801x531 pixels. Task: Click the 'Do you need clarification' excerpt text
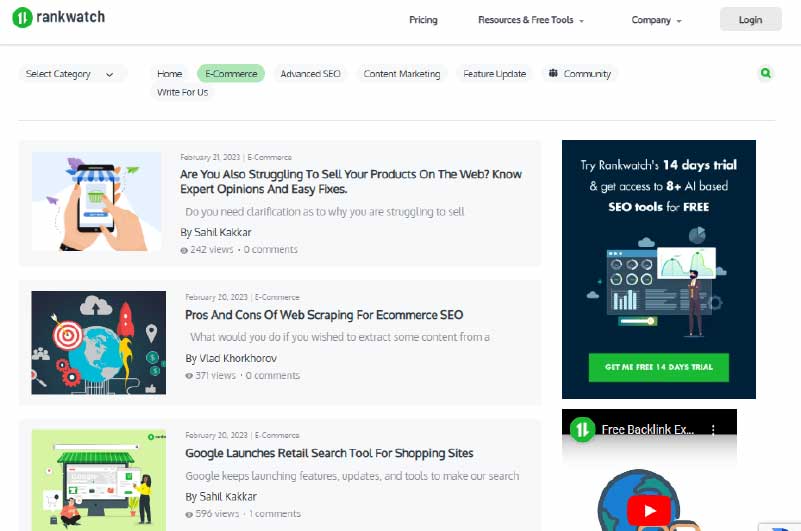click(x=324, y=212)
